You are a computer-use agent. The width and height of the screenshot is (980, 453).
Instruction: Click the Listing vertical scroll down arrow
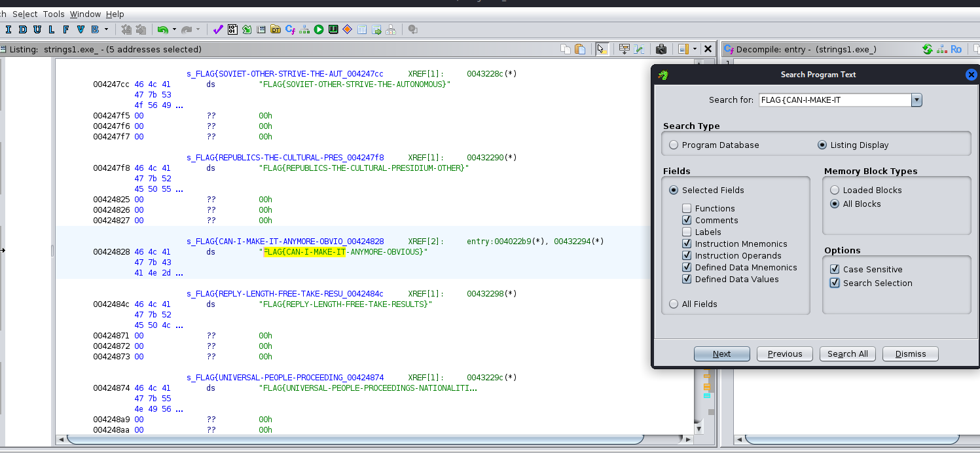pos(699,429)
